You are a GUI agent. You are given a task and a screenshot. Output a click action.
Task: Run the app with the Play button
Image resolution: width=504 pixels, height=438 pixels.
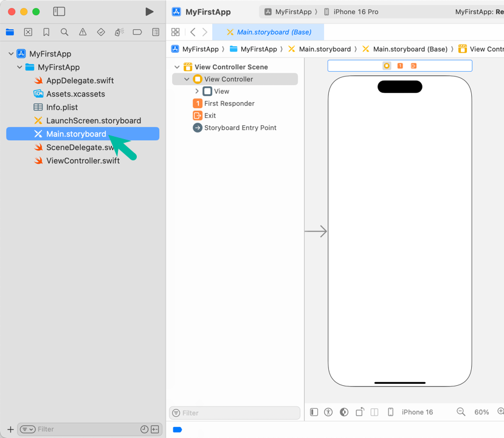149,12
